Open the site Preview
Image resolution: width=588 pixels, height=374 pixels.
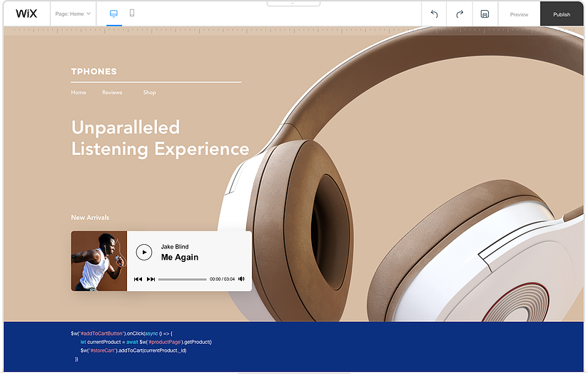point(519,14)
